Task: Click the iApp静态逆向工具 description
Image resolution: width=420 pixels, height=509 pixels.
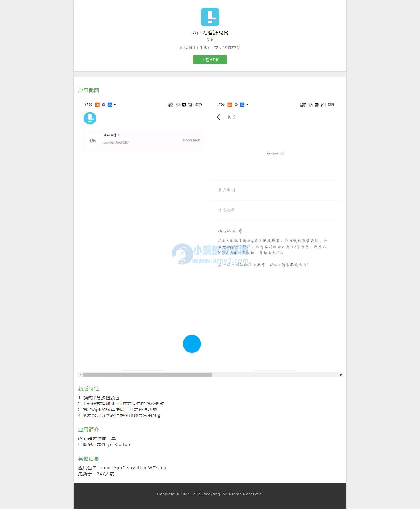Action: coord(97,439)
